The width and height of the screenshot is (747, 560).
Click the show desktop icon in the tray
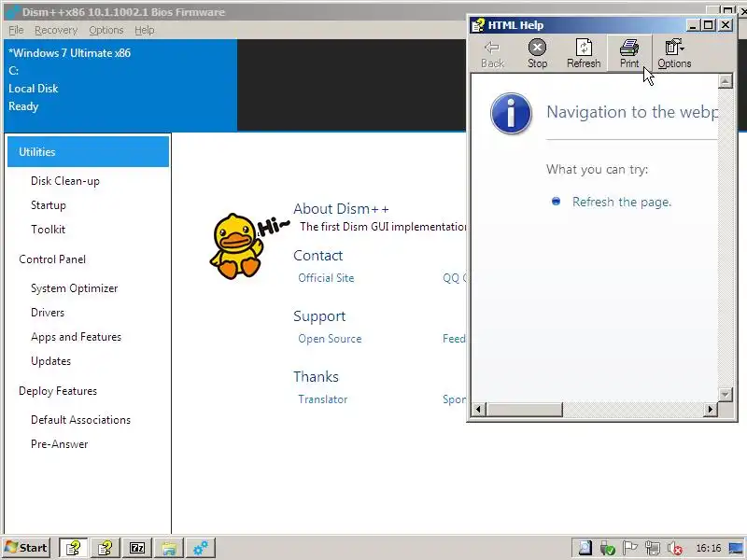[x=738, y=548]
